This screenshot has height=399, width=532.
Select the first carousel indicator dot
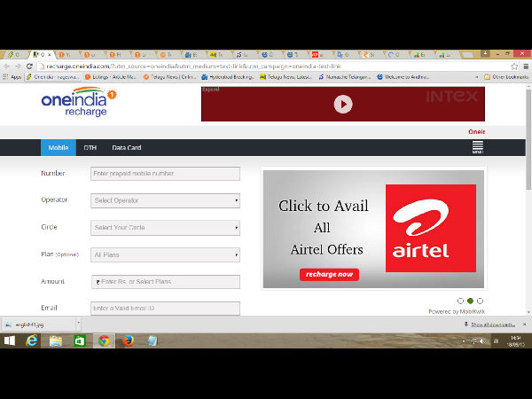(x=460, y=301)
